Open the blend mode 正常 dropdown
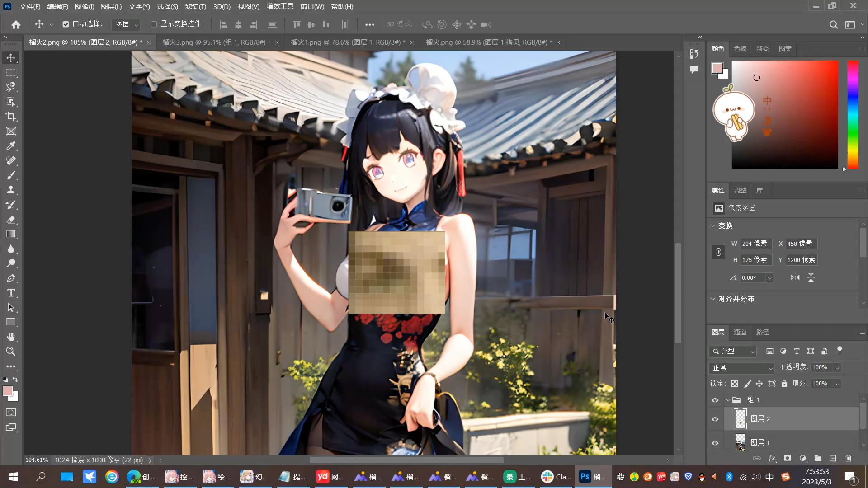The height and width of the screenshot is (488, 868). tap(742, 367)
